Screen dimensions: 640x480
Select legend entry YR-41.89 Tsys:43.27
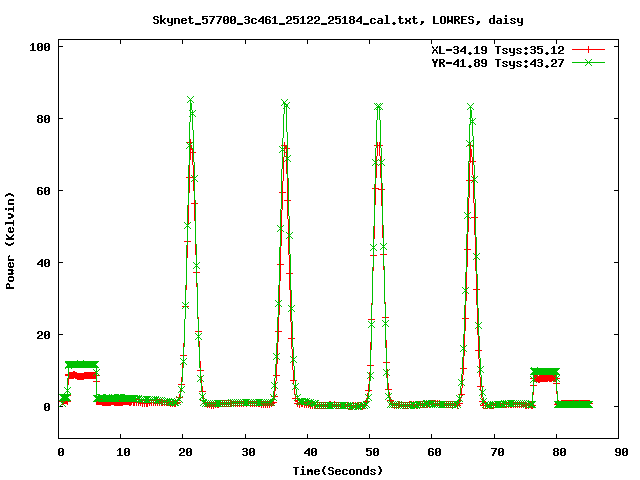(498, 63)
